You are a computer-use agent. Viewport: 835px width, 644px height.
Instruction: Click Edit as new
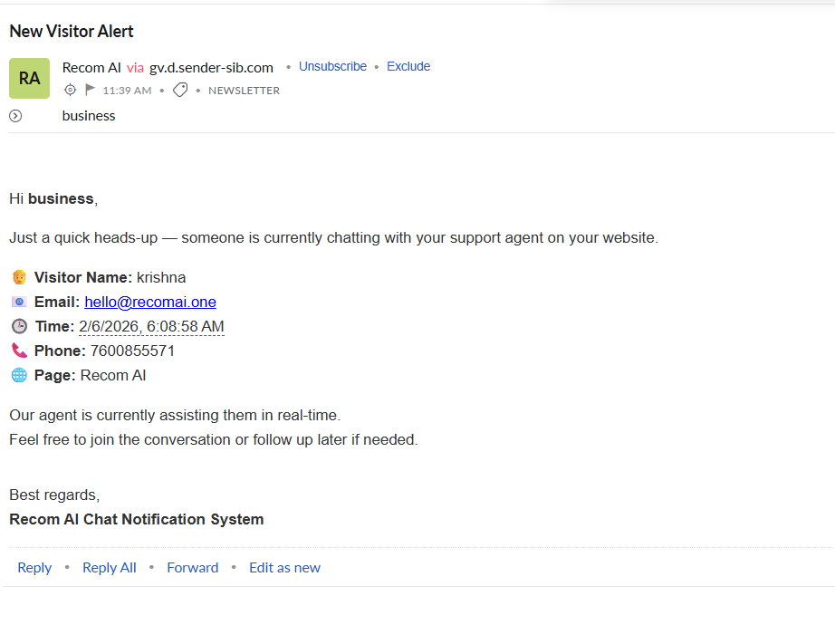pyautogui.click(x=285, y=568)
